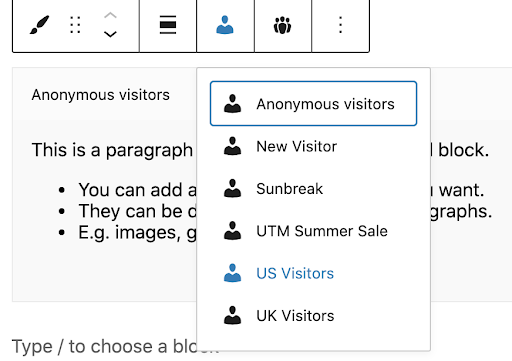Click the 'E.g. images' list item
The image size is (512, 361).
pyautogui.click(x=137, y=233)
